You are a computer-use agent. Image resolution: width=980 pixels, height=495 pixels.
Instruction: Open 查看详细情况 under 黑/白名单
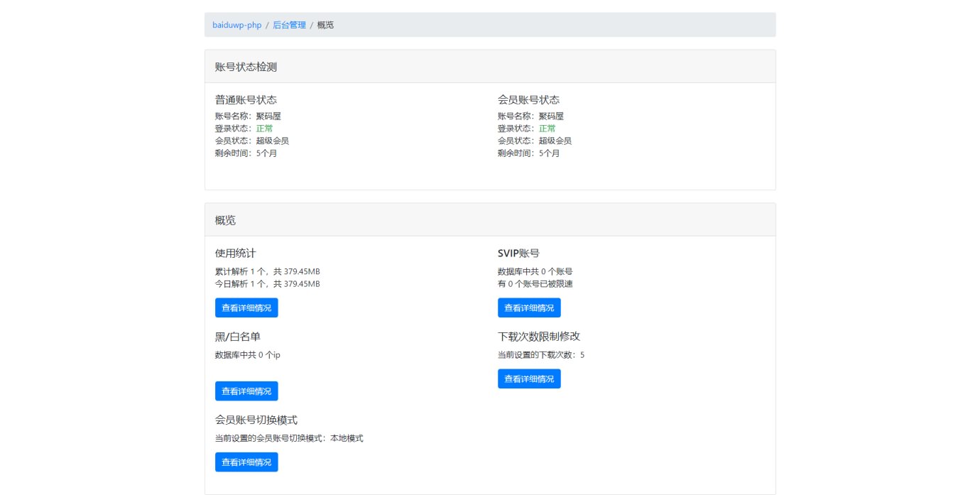click(246, 391)
